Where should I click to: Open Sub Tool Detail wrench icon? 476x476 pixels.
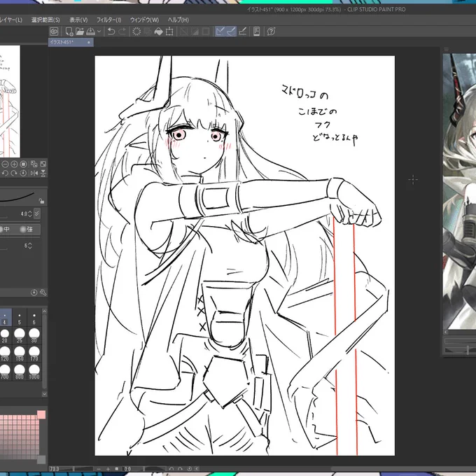click(43, 293)
